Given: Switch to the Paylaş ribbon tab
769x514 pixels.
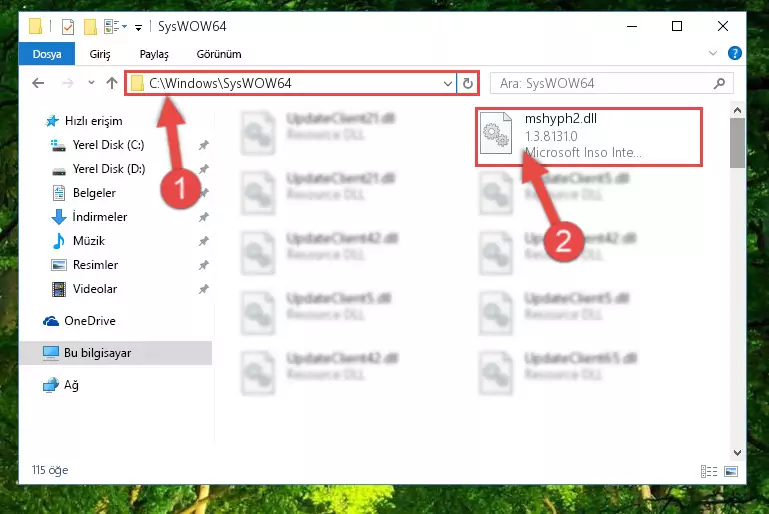Looking at the screenshot, I should tap(154, 54).
